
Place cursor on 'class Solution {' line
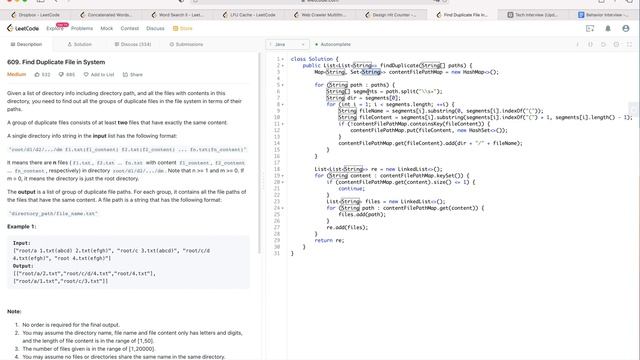[314, 59]
